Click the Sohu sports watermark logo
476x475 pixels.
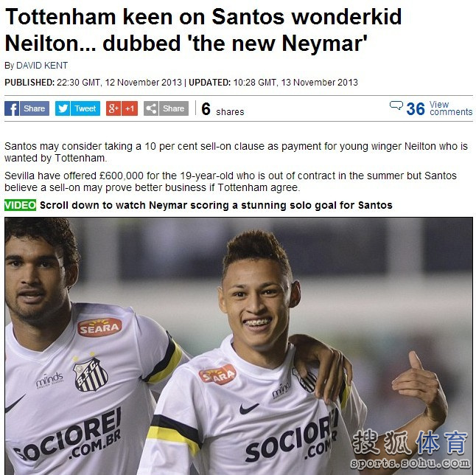(410, 443)
